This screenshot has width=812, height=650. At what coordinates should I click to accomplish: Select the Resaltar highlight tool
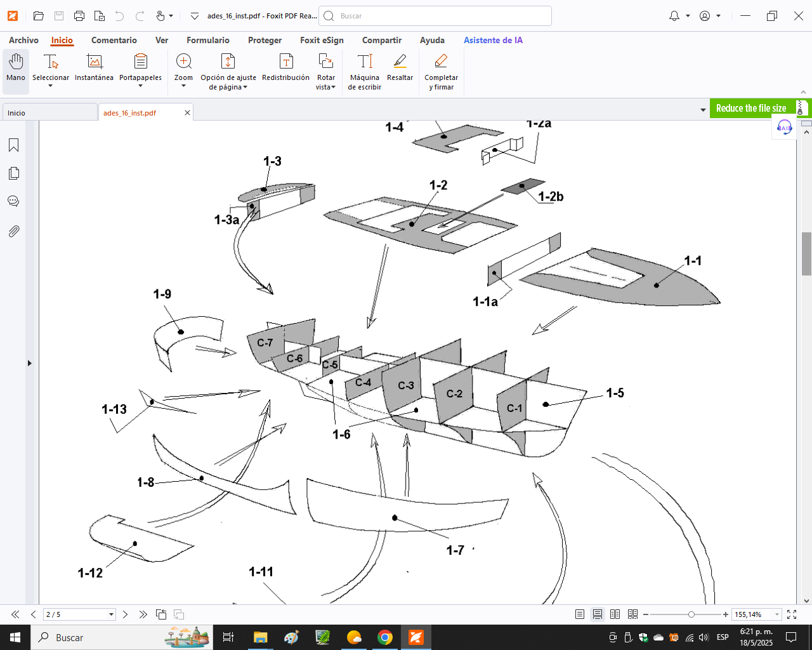coord(400,68)
